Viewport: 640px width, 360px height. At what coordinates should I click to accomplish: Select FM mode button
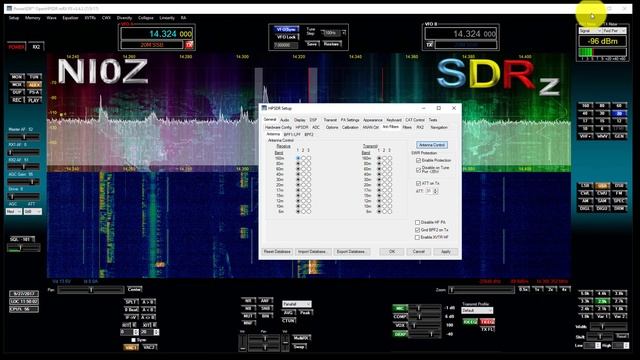pos(619,193)
